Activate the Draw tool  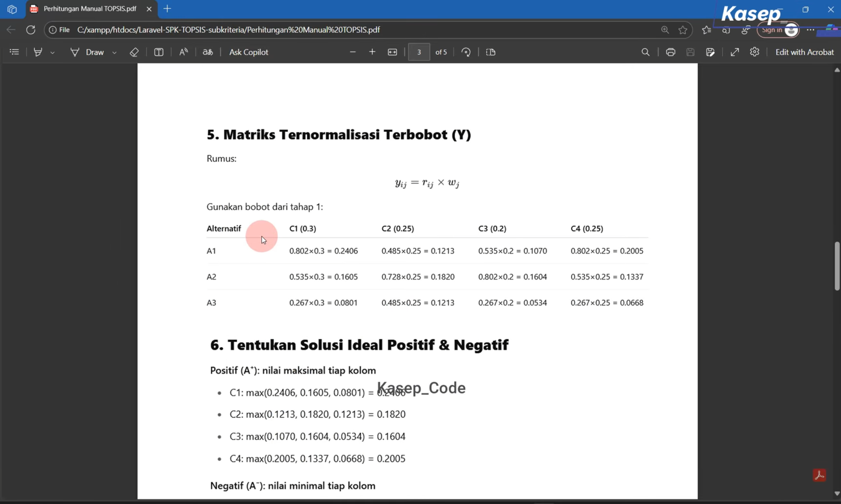pos(87,52)
